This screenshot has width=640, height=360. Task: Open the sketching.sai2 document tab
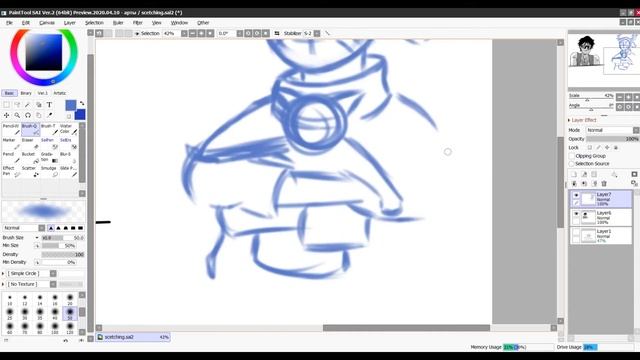[133, 337]
